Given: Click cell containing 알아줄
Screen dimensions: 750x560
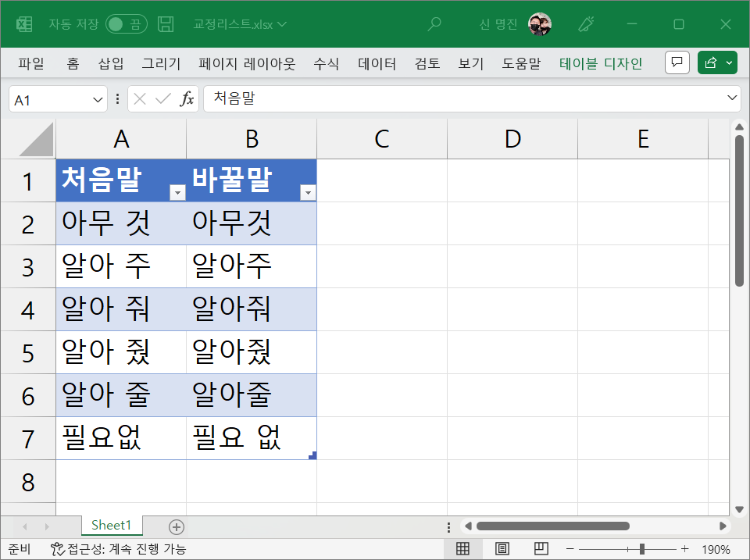Looking at the screenshot, I should (x=252, y=395).
